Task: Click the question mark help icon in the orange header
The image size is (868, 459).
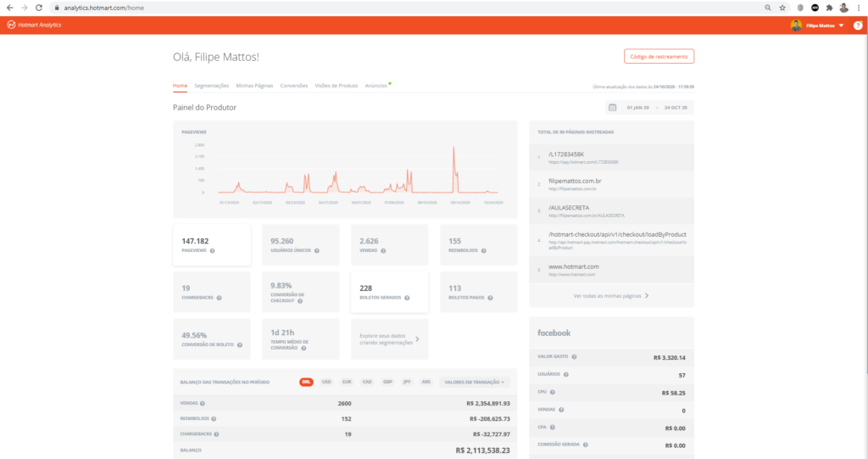Action: tap(858, 25)
